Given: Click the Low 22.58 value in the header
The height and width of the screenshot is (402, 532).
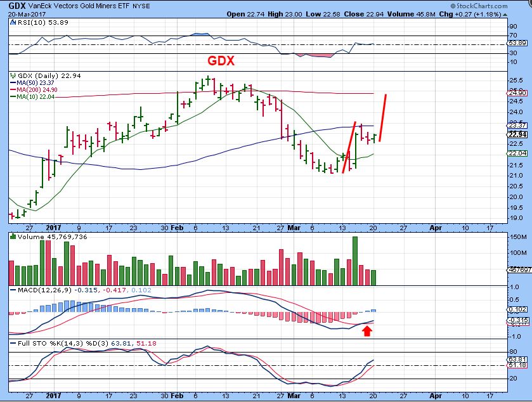Looking at the screenshot, I should coord(323,14).
